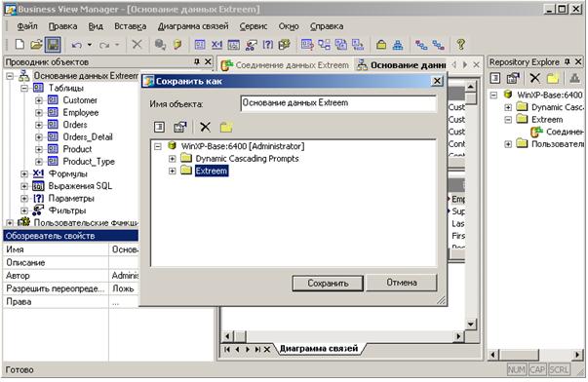588x382 pixels.
Task: Click the Insert Parameter [?] toolbar icon
Action: tap(268, 45)
